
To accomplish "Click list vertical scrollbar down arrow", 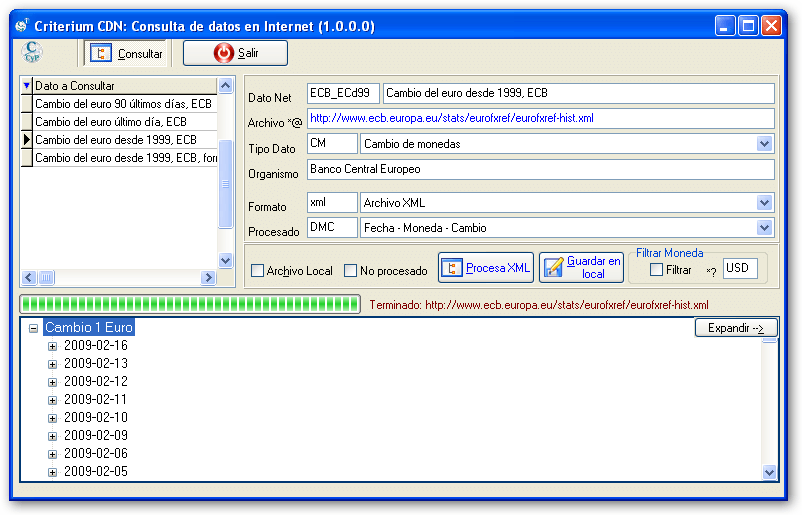I will tap(226, 260).
